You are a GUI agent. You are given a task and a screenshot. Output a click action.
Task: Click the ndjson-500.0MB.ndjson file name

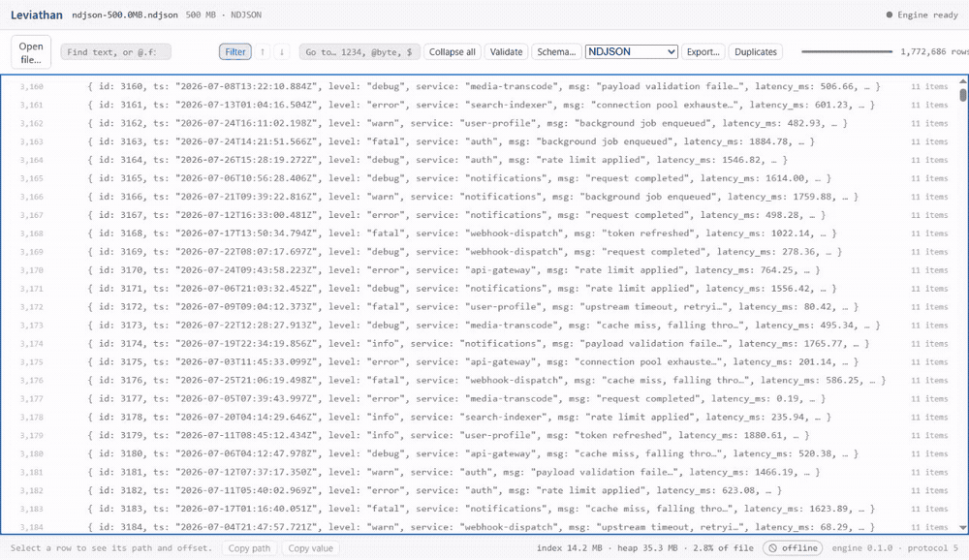(125, 15)
